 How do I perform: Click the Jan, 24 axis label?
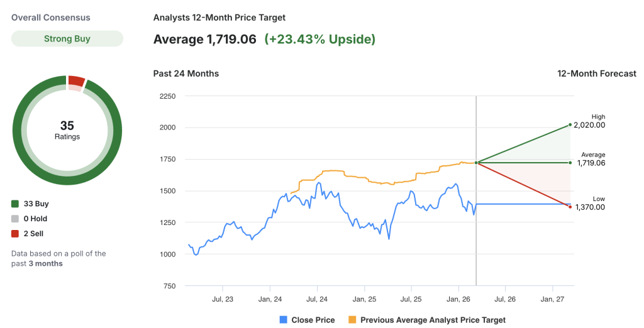click(x=270, y=300)
